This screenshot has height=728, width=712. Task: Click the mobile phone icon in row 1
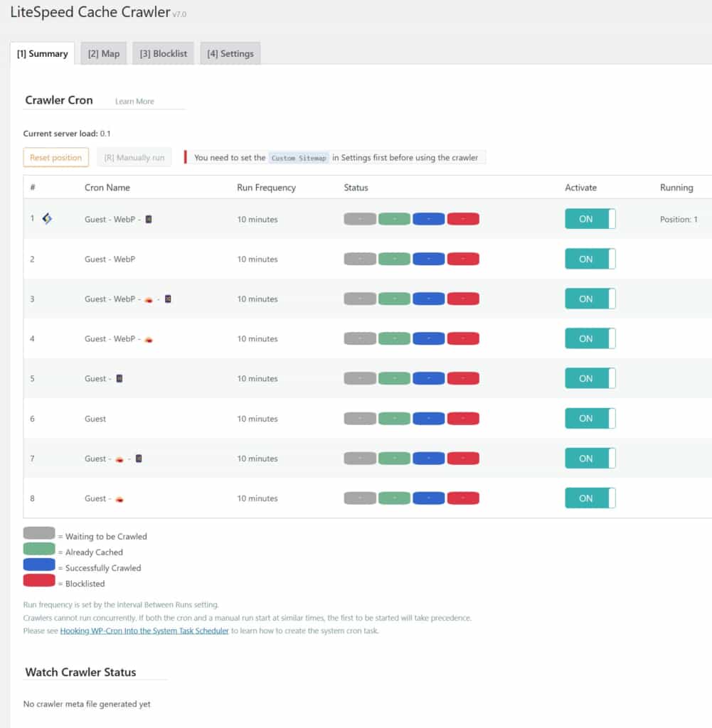(148, 219)
